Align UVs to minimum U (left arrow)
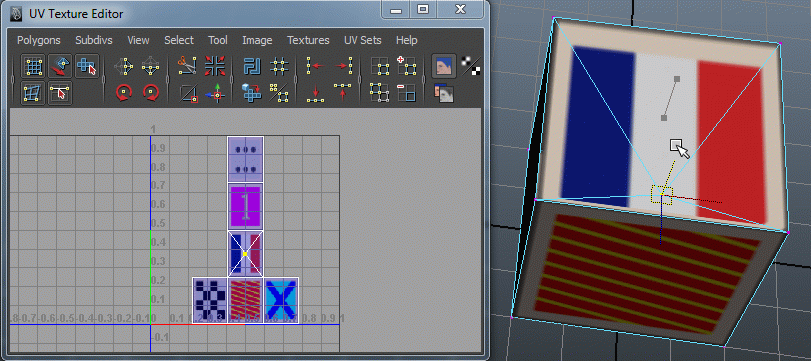 click(316, 66)
